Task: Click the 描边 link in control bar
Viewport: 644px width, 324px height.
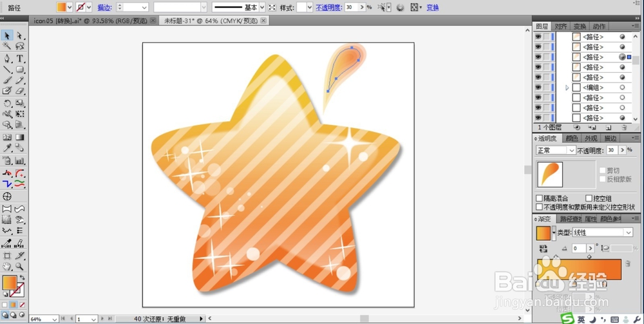Action: pos(104,7)
